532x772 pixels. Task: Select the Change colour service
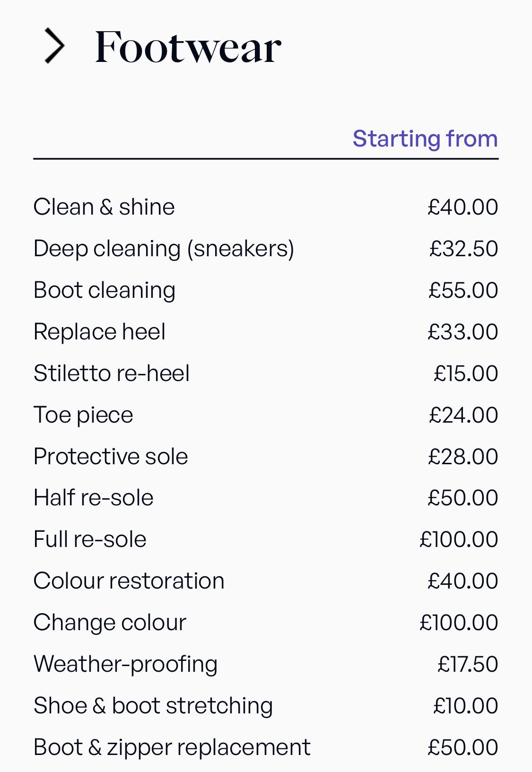pos(266,623)
